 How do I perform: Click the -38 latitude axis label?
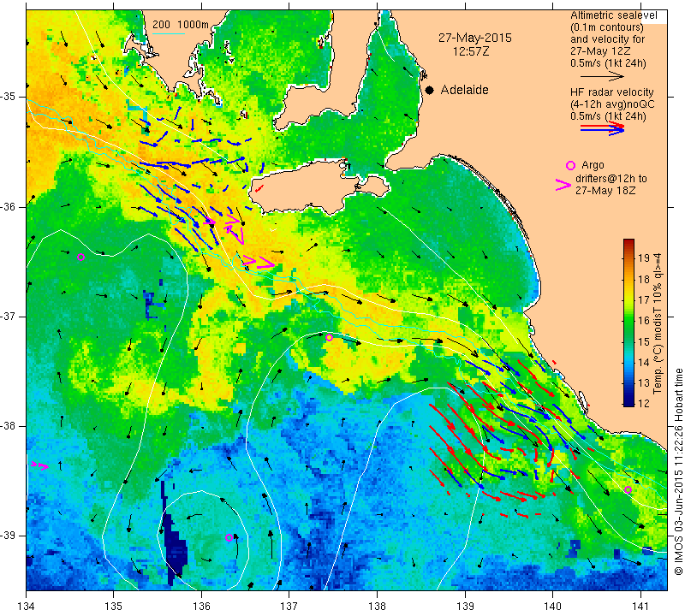9,426
